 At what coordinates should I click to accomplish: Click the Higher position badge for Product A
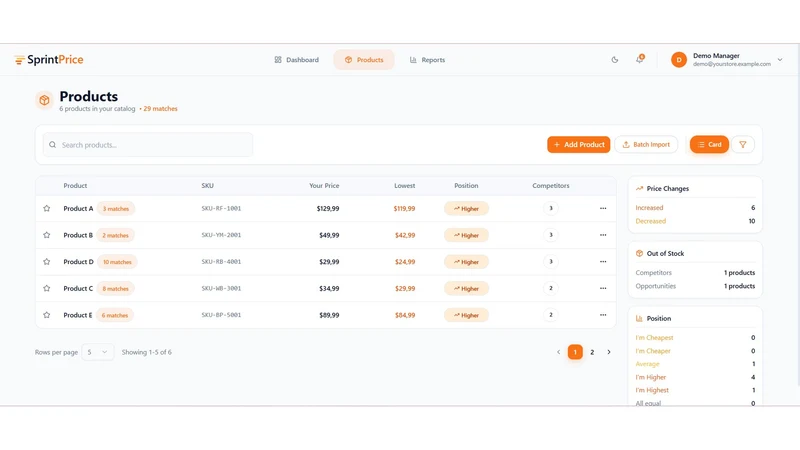click(466, 209)
